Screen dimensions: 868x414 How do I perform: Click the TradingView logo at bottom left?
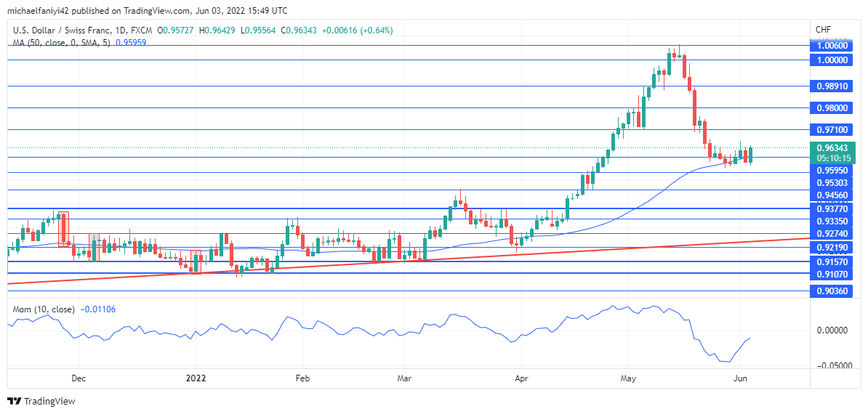(41, 401)
